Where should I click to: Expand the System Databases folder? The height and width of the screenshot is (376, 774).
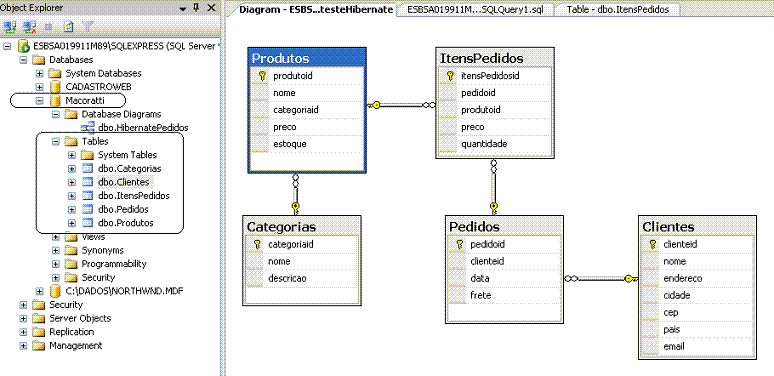pos(39,74)
